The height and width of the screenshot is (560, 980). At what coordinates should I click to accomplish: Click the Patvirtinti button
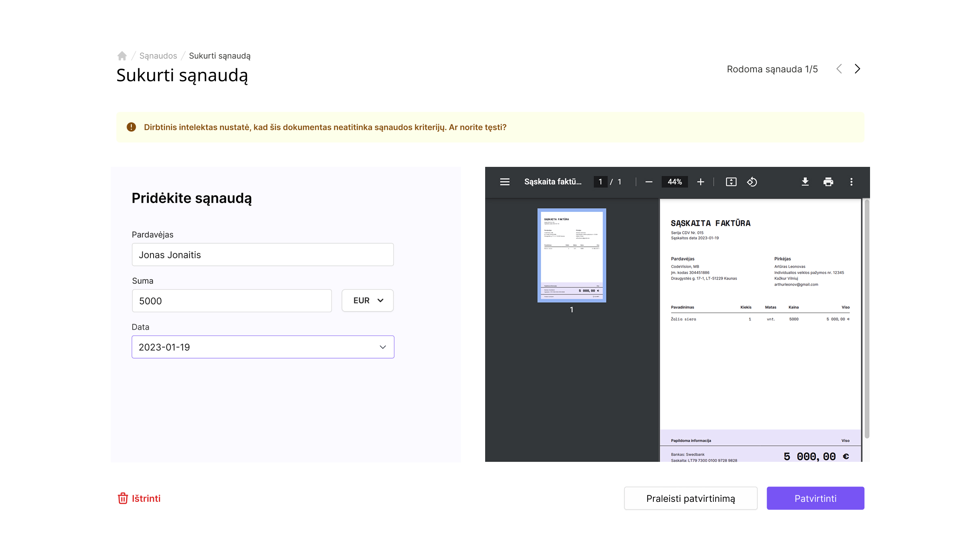pos(815,498)
